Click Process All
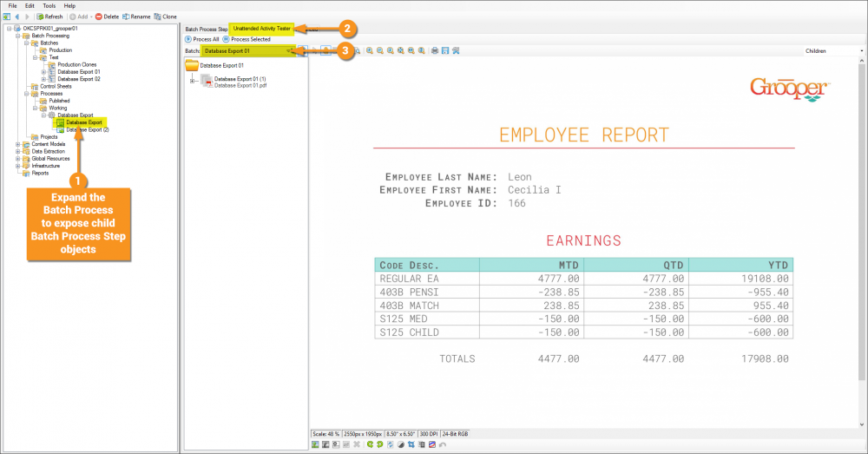The width and height of the screenshot is (868, 454). tap(202, 39)
